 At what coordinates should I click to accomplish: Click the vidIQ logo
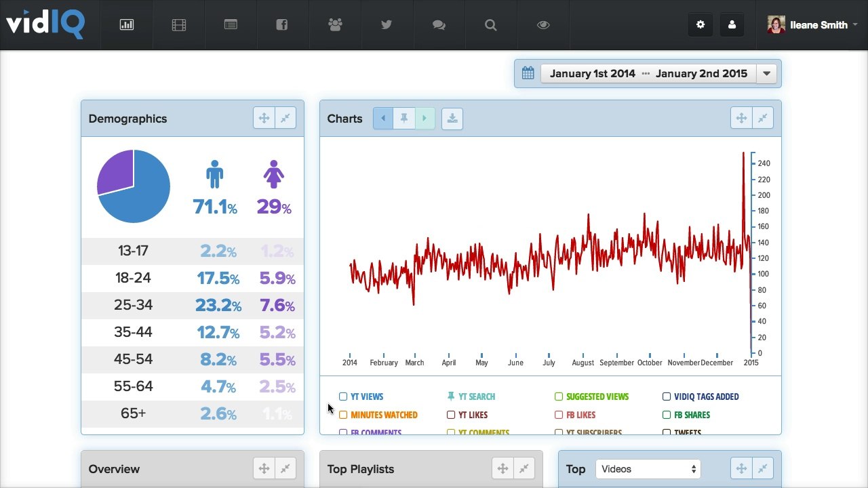click(45, 24)
